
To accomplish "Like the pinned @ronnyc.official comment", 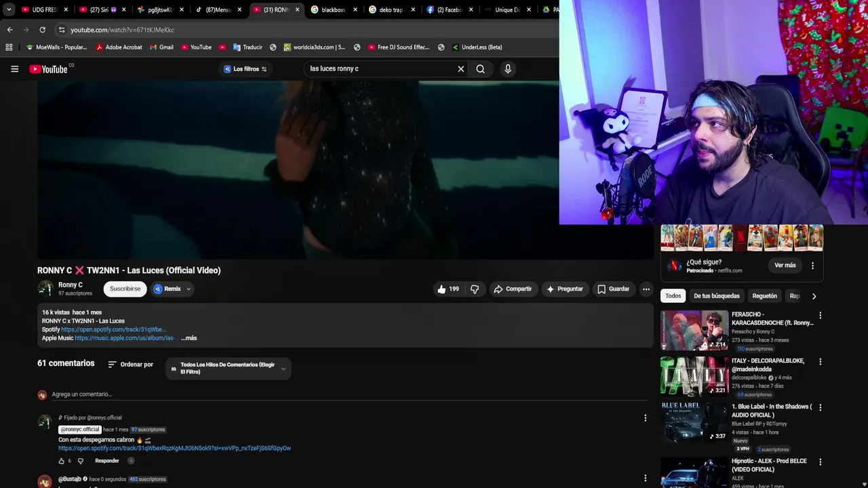I will [62, 461].
